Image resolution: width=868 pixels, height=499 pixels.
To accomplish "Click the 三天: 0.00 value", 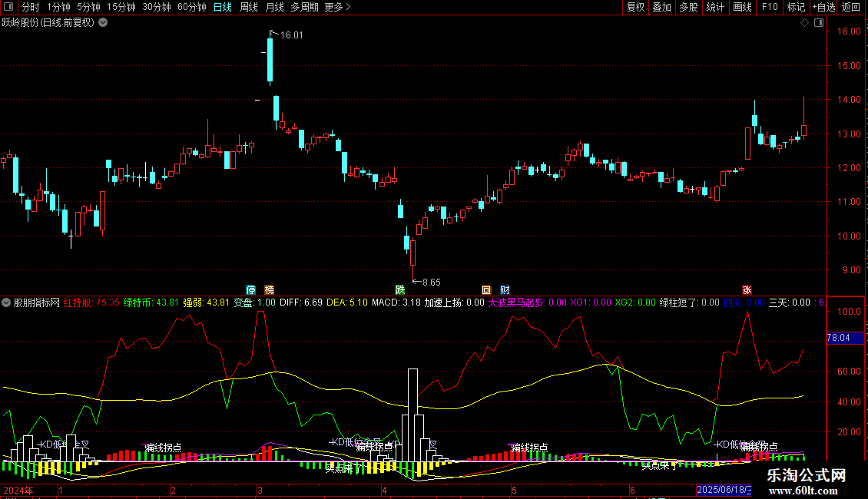I will click(x=790, y=302).
